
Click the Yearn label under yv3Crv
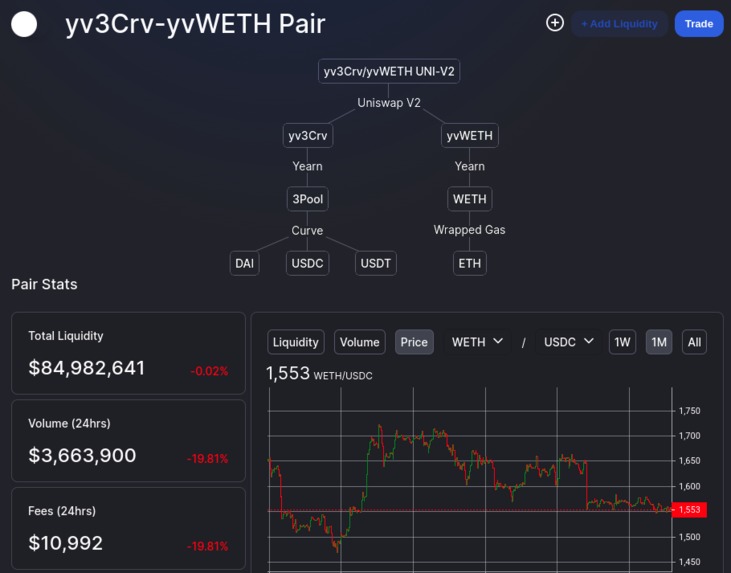point(307,166)
